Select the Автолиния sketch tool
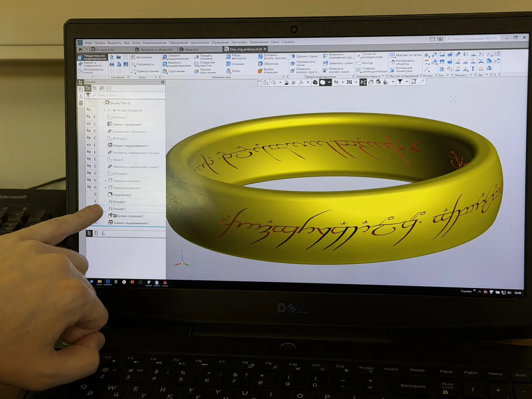The width and height of the screenshot is (532, 399). pos(141,57)
